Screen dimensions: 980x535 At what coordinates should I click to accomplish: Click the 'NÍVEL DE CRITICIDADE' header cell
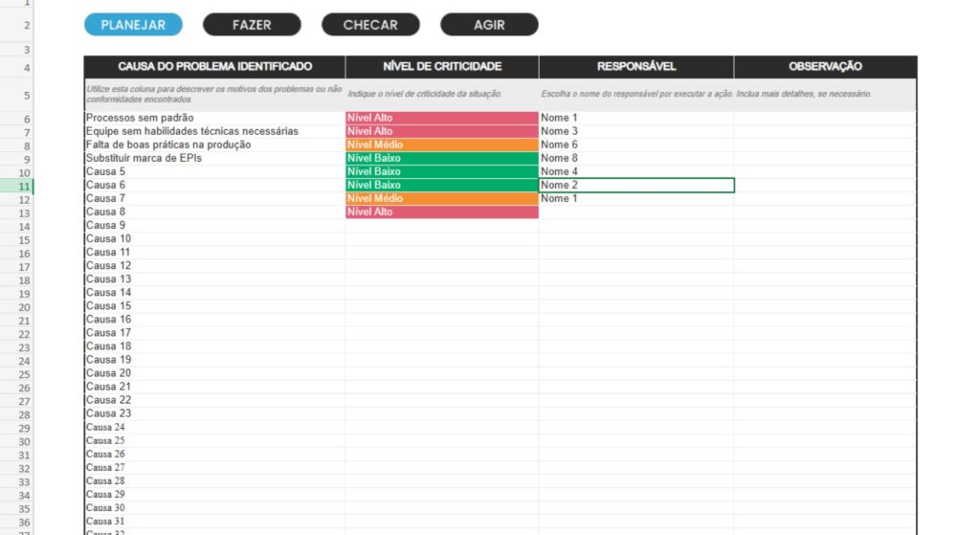point(441,67)
